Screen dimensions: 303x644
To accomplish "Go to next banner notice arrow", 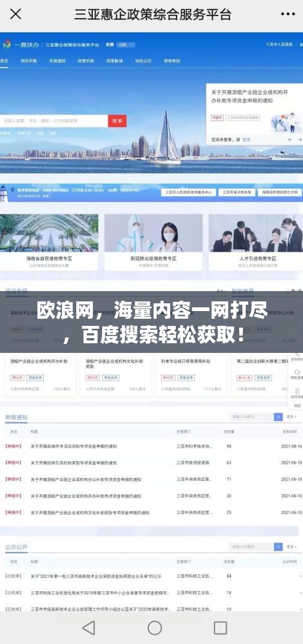I will tap(300, 140).
